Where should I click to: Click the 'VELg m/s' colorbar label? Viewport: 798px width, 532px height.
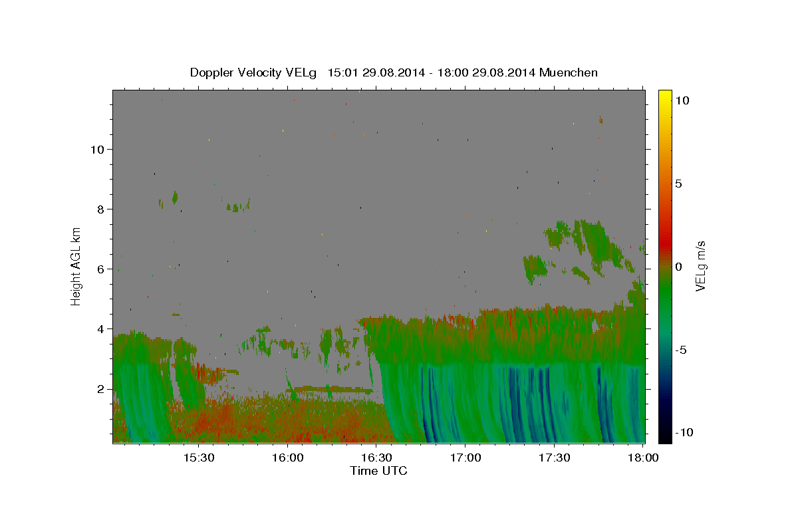[700, 266]
